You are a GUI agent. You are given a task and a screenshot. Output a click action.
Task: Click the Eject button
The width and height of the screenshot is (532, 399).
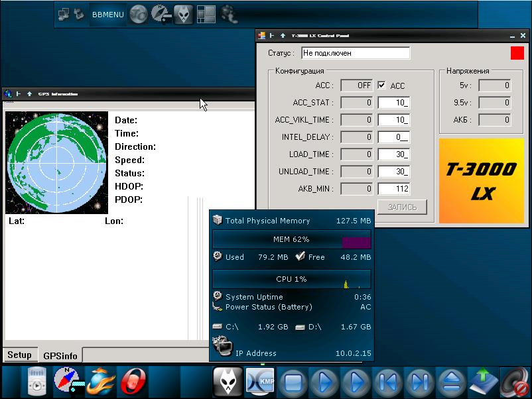point(451,382)
